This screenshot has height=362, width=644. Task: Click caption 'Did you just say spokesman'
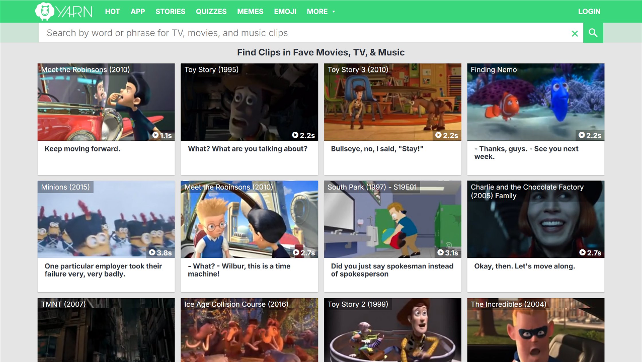[392, 270]
